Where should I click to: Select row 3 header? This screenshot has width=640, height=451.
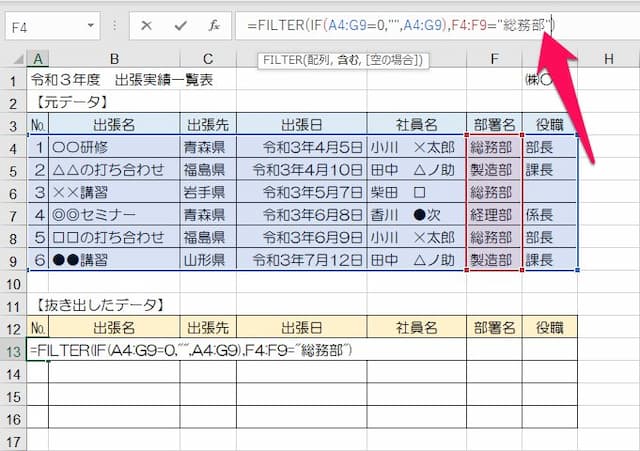pyautogui.click(x=13, y=125)
